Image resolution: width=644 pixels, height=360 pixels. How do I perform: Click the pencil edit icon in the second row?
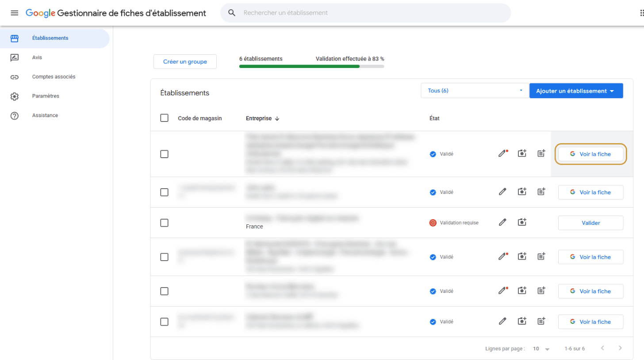502,192
